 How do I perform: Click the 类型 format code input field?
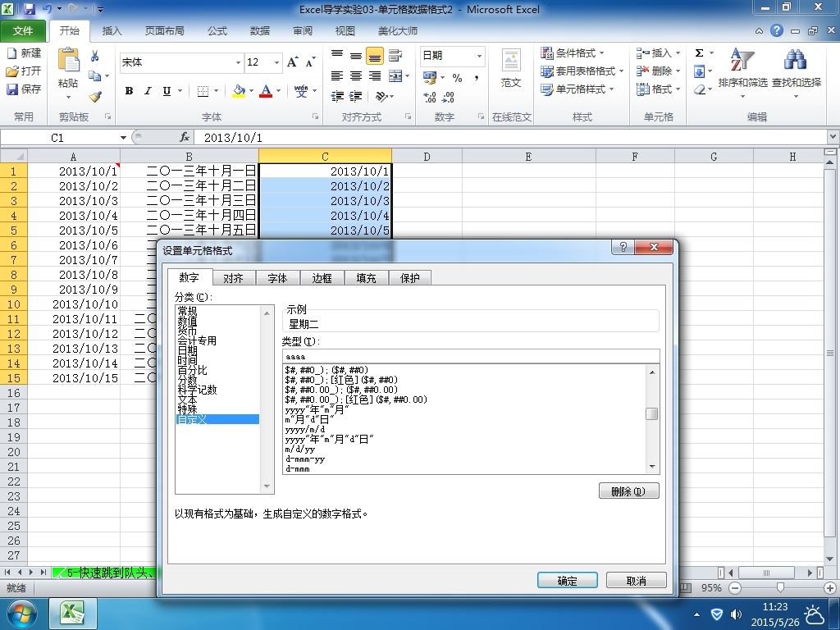pyautogui.click(x=471, y=356)
